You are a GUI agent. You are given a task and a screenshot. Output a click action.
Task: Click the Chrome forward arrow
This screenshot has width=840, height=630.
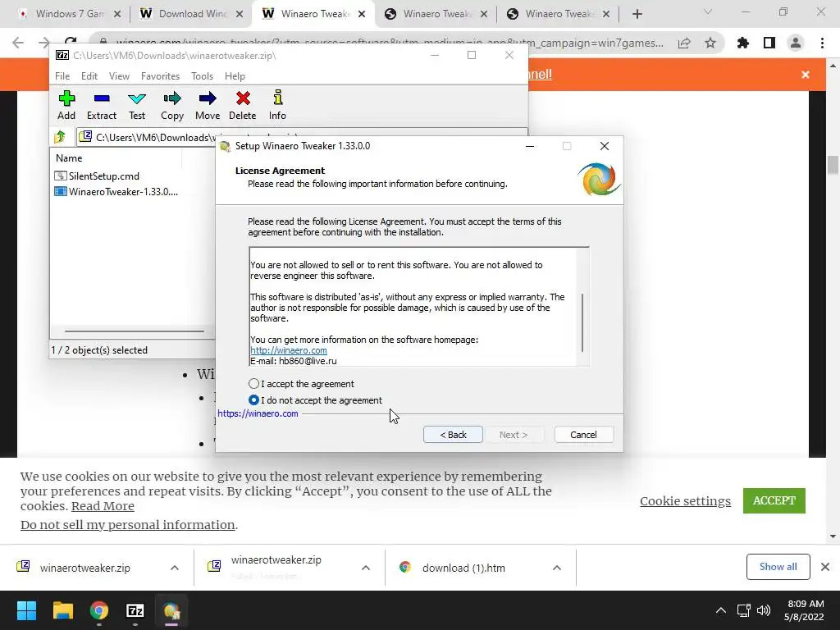[x=44, y=43]
